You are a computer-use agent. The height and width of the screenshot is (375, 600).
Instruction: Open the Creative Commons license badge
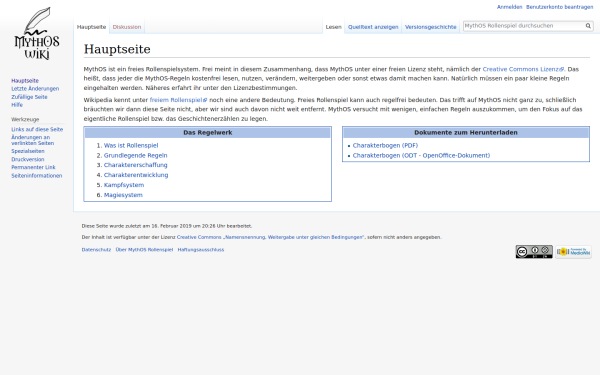[x=534, y=252]
